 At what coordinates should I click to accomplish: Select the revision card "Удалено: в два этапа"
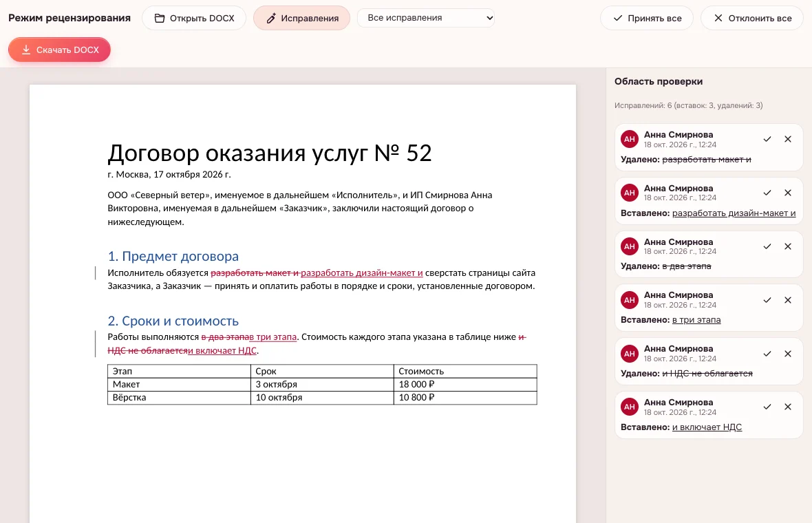(x=708, y=254)
